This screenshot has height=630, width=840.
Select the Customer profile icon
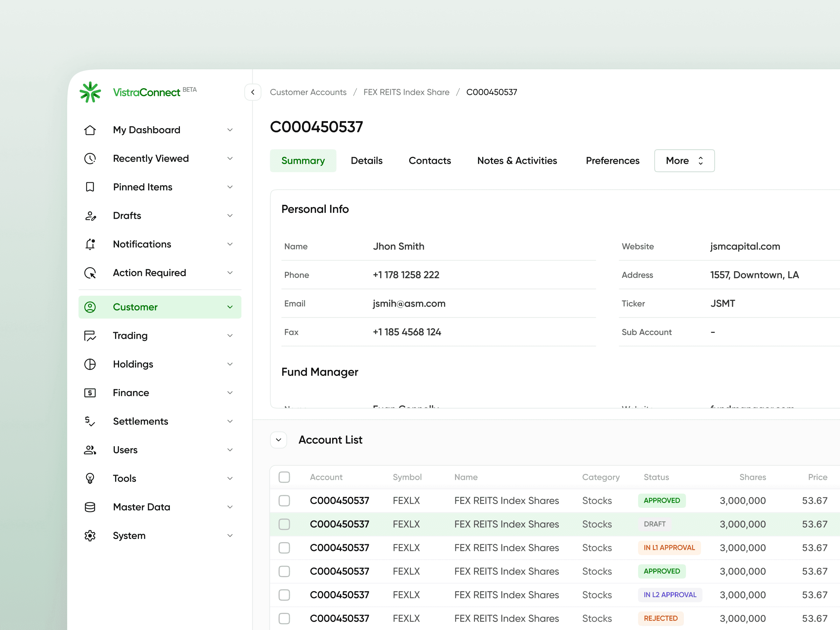90,307
